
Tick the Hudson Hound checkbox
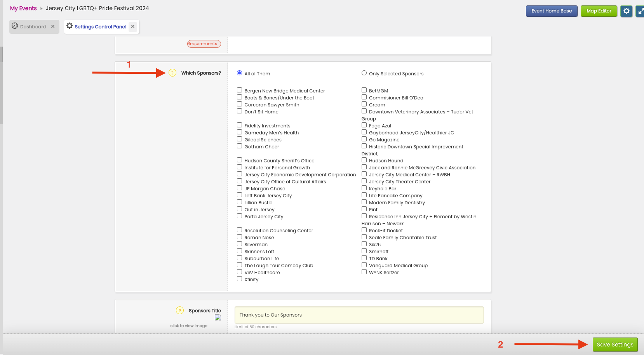pyautogui.click(x=364, y=160)
